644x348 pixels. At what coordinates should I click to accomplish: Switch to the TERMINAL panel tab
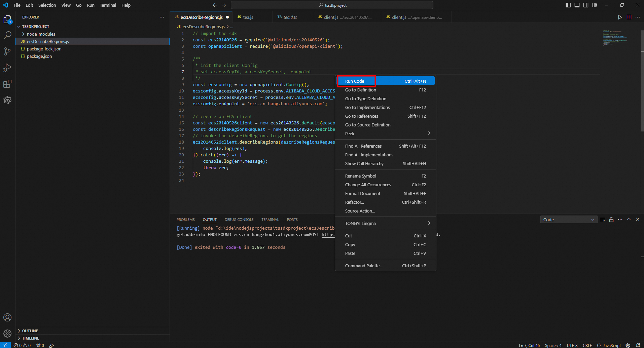point(270,220)
